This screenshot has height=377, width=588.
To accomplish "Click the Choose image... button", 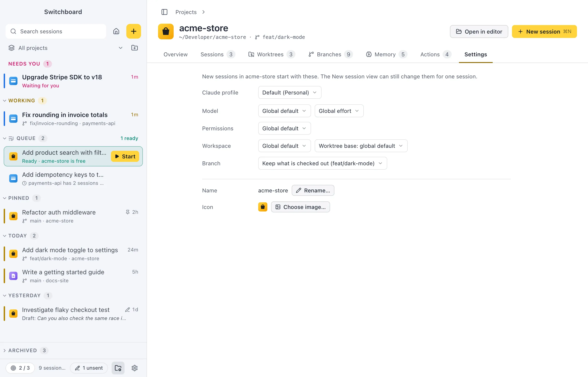I will [300, 207].
